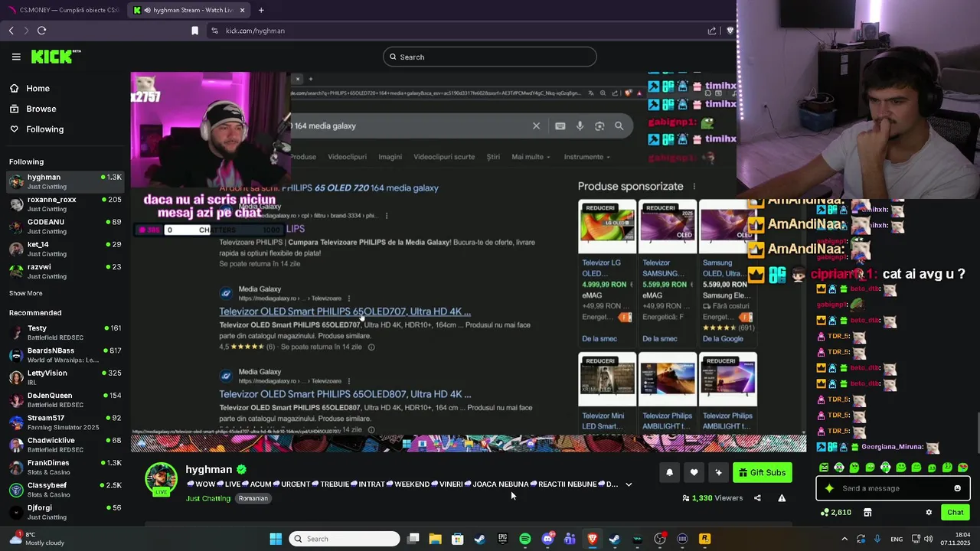
Task: Open site settings icon left of kick.com URL
Action: tap(214, 31)
